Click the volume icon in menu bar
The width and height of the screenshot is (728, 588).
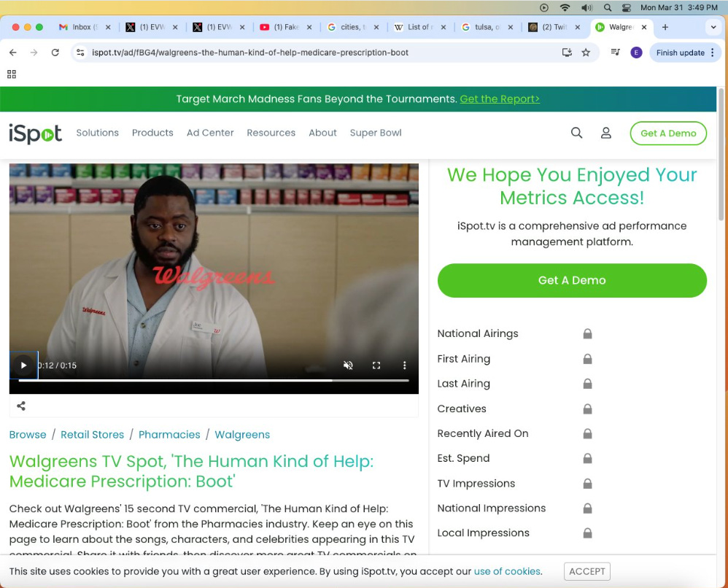(587, 7)
